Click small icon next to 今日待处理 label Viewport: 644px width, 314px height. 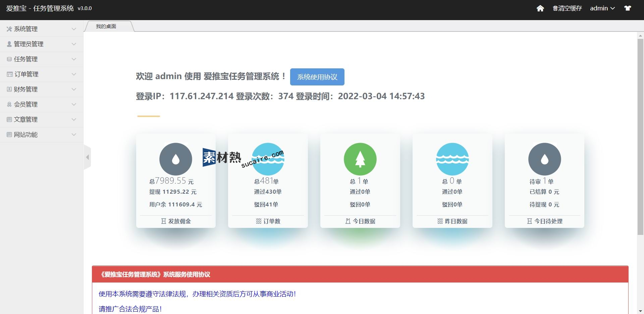pos(530,221)
